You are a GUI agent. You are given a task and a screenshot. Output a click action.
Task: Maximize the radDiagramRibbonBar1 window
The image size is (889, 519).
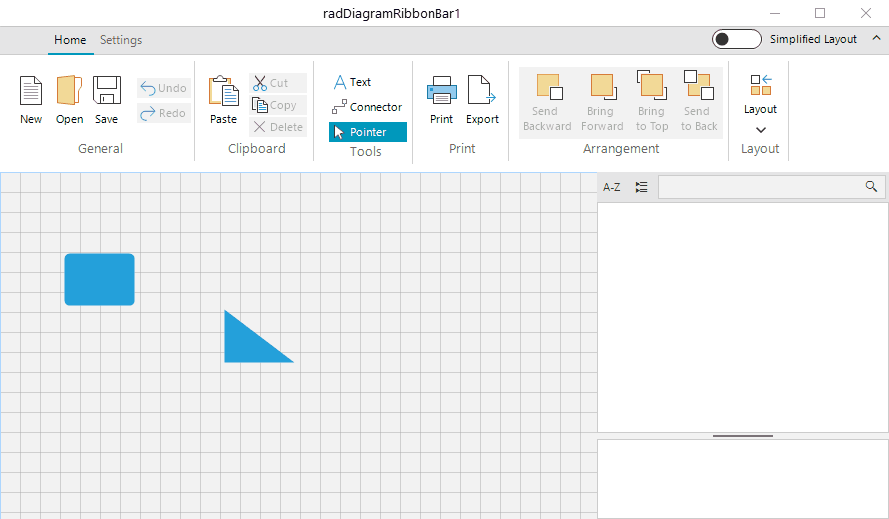click(x=820, y=13)
